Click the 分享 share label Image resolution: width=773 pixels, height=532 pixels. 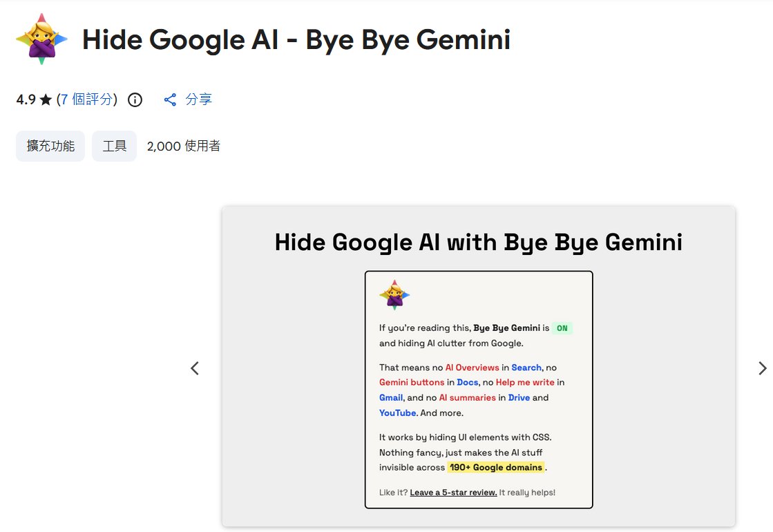(199, 99)
